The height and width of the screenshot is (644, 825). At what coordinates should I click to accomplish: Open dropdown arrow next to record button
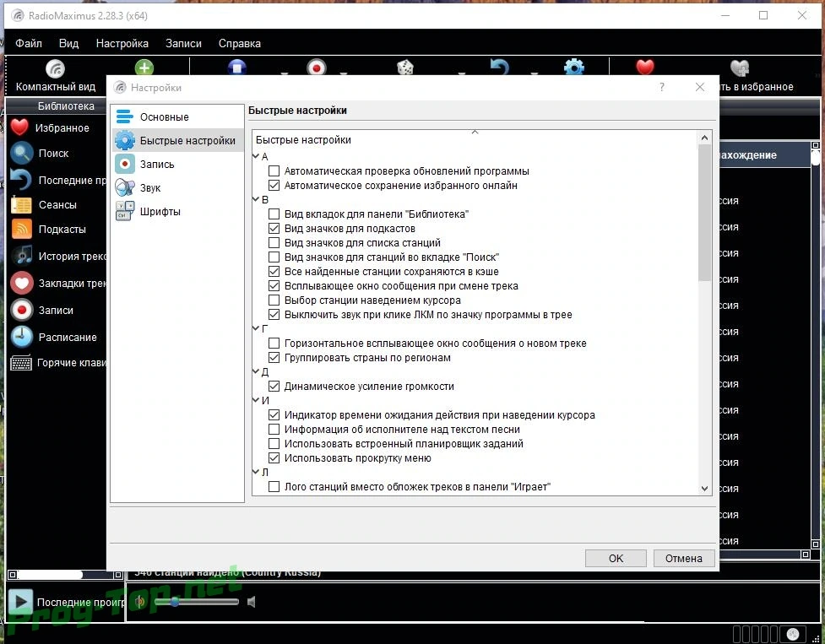(344, 73)
